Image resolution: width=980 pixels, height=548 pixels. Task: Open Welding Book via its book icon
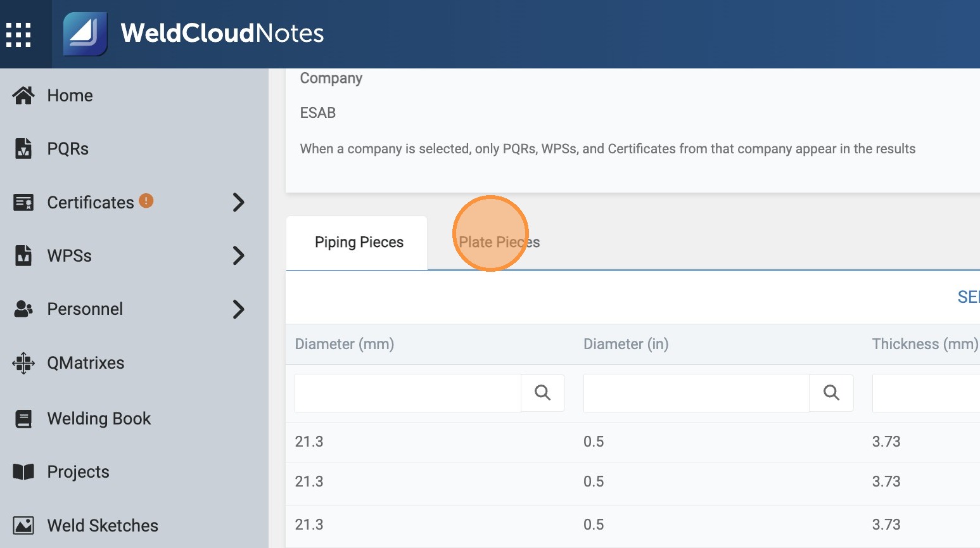coord(23,419)
